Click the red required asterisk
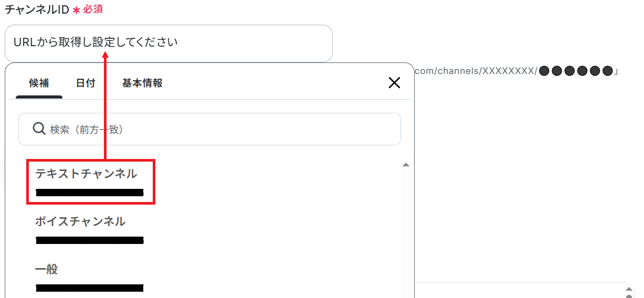The image size is (644, 298). point(76,9)
